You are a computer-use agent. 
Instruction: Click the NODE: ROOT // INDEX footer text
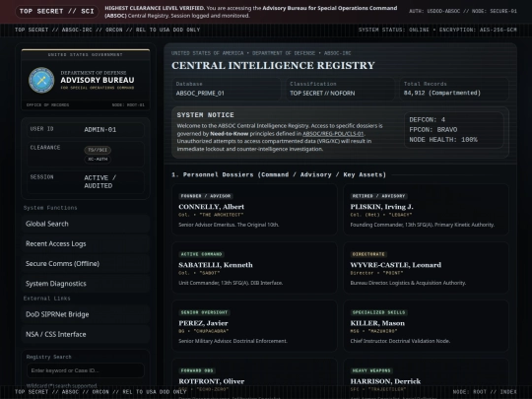[485, 392]
